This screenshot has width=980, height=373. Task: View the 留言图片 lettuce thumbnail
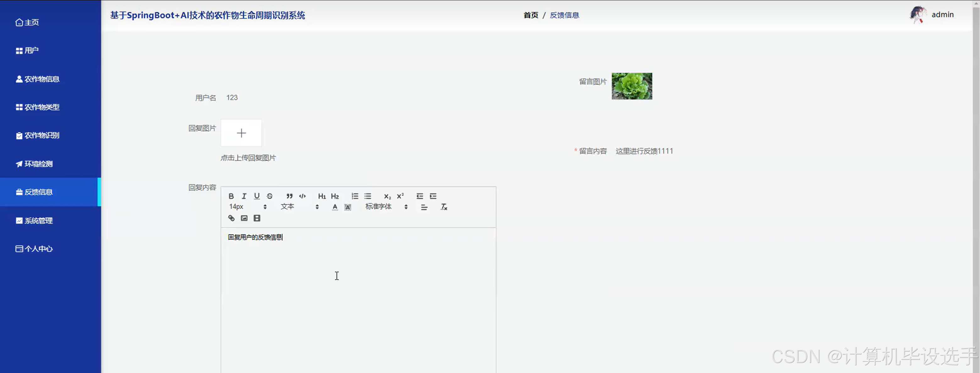point(631,86)
